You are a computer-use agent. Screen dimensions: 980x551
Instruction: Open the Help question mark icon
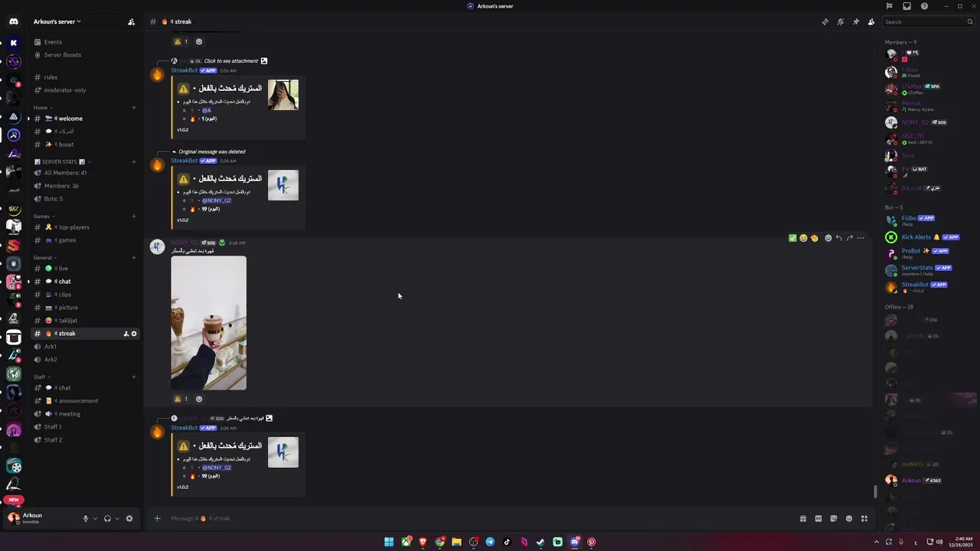(x=924, y=6)
